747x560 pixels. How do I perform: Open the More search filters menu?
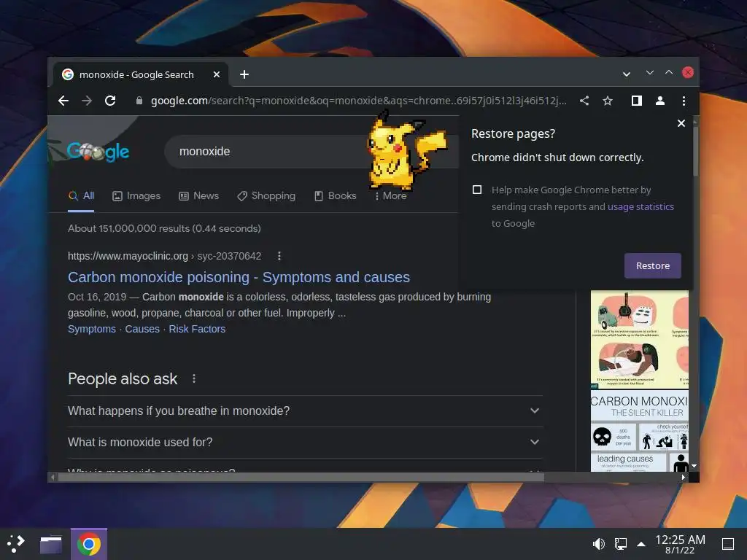tap(391, 195)
